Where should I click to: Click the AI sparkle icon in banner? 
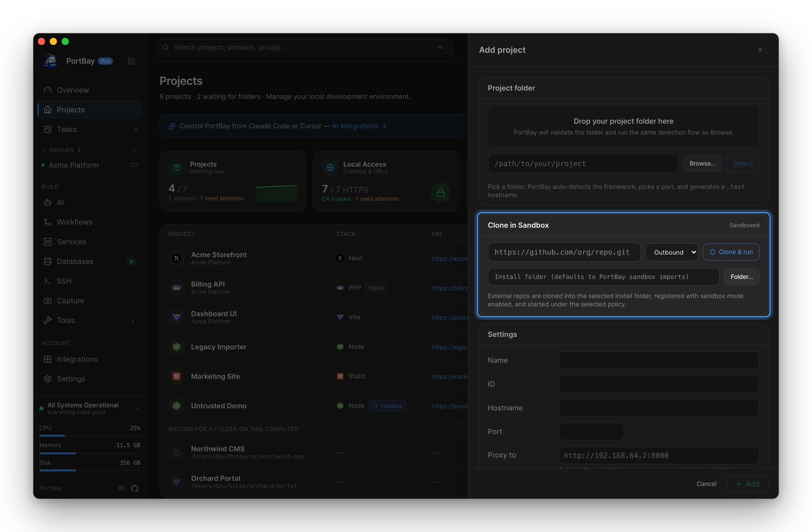[172, 126]
